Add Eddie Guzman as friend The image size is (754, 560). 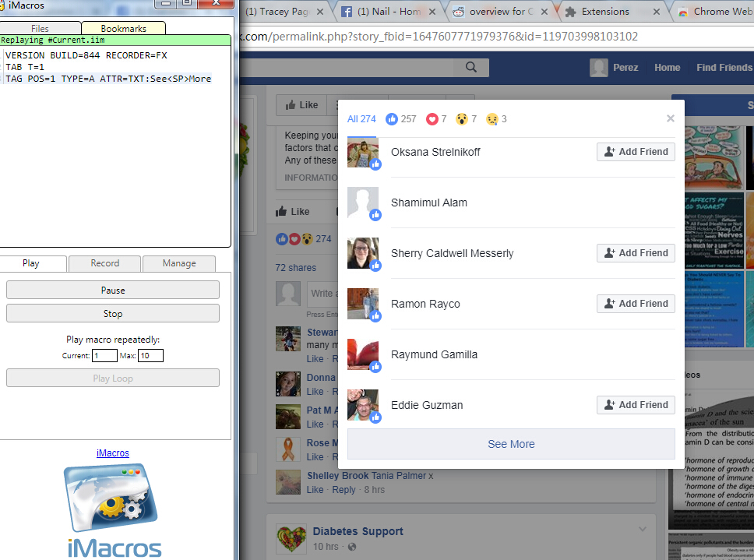point(636,405)
